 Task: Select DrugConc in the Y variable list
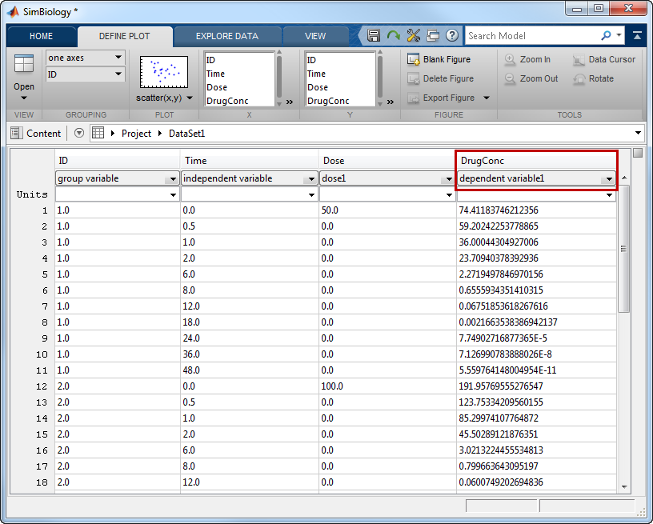[326, 101]
